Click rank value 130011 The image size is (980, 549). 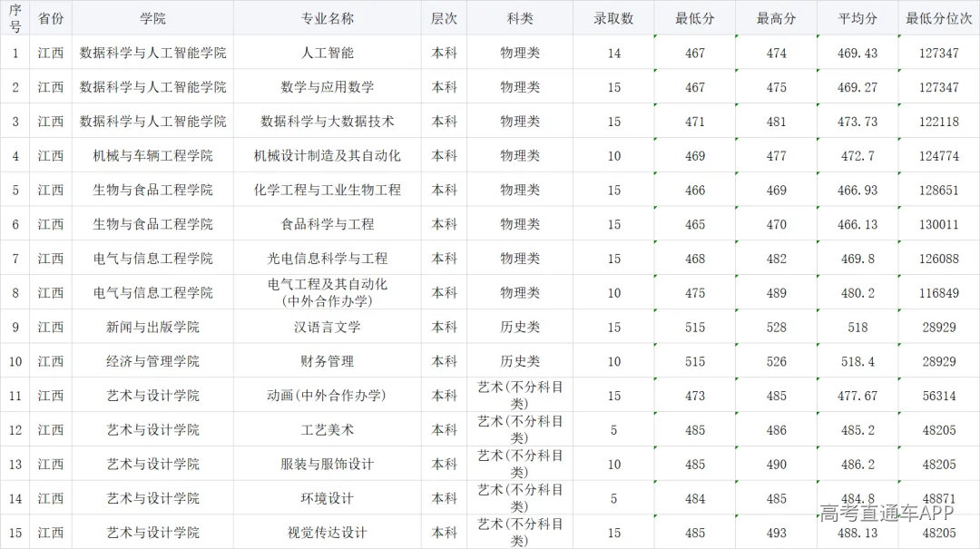click(x=939, y=224)
